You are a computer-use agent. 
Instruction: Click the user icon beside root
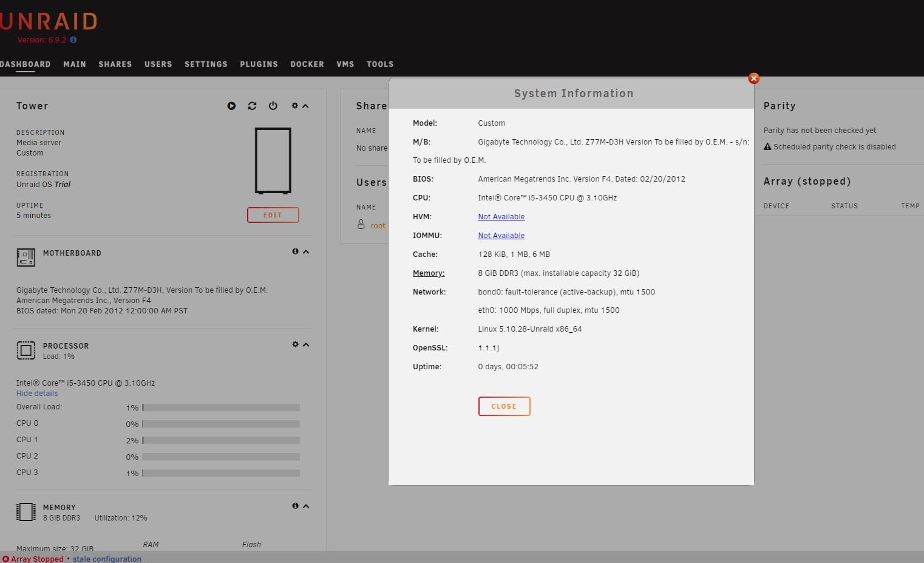(x=361, y=225)
